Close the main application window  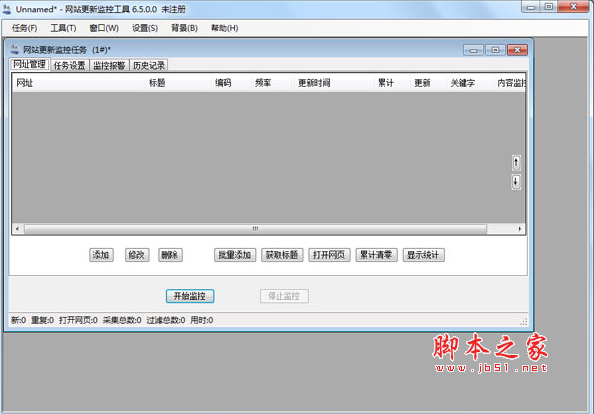click(x=573, y=7)
